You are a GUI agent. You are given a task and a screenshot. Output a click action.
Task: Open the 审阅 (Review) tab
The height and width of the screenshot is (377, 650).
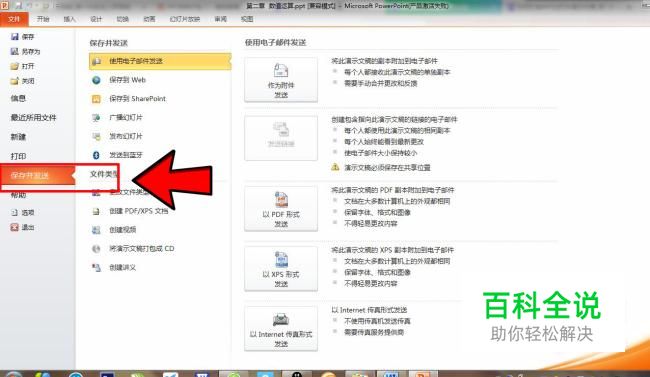[x=221, y=19]
